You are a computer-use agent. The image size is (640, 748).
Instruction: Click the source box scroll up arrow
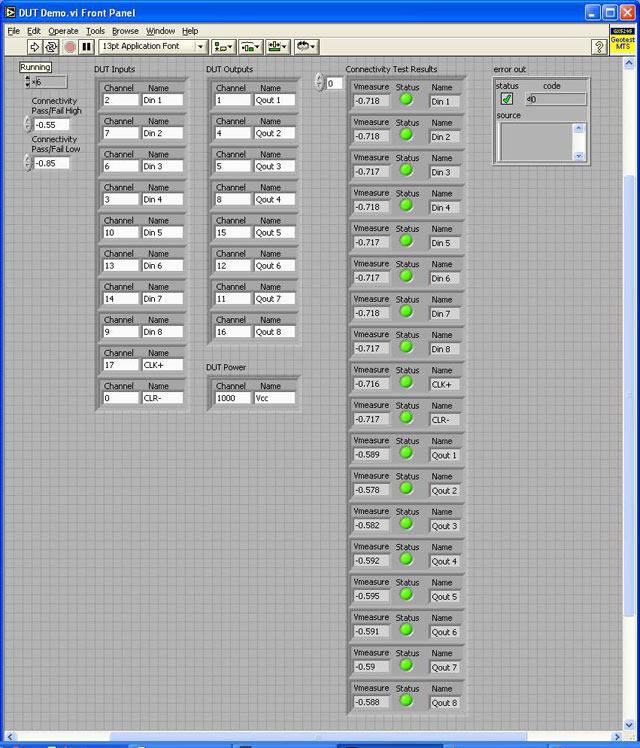point(579,128)
